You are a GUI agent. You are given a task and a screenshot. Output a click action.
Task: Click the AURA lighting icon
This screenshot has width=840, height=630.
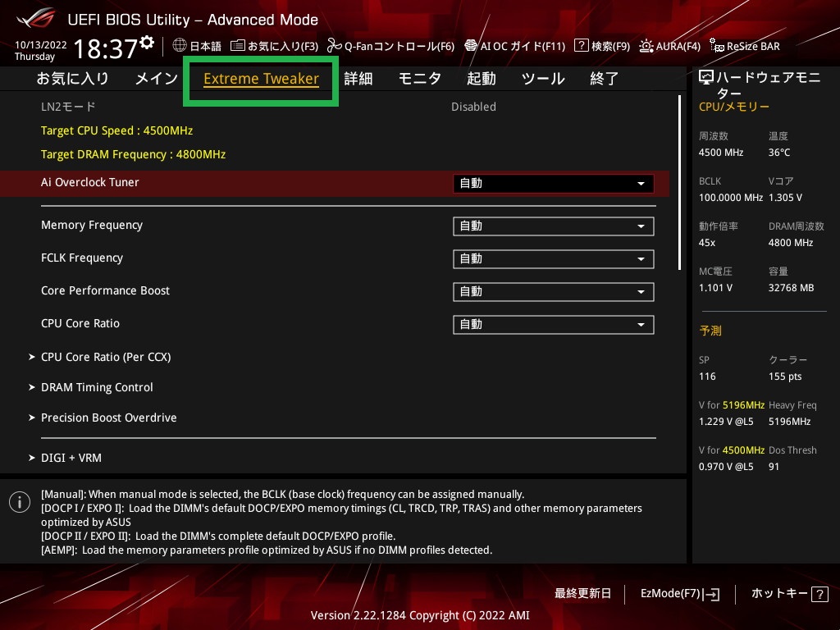pyautogui.click(x=646, y=46)
